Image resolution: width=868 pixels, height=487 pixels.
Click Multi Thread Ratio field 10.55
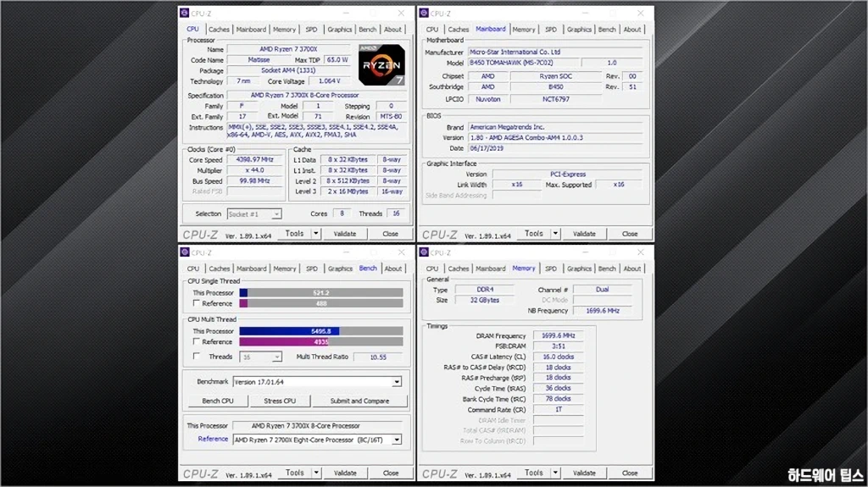click(378, 357)
